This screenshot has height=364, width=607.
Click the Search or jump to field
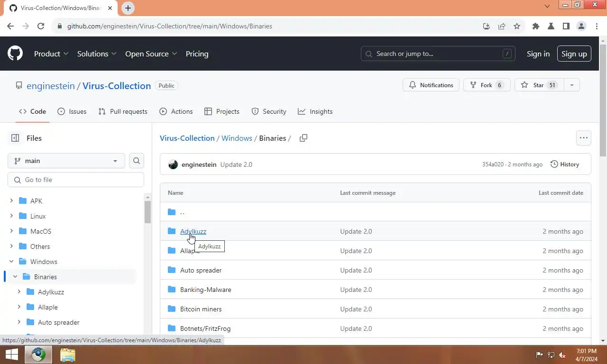438,54
